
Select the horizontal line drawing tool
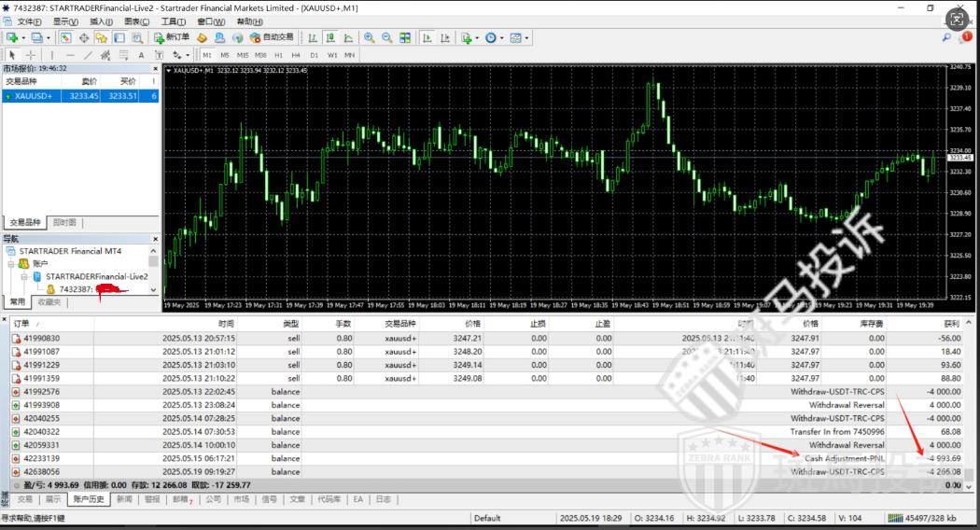(71, 55)
